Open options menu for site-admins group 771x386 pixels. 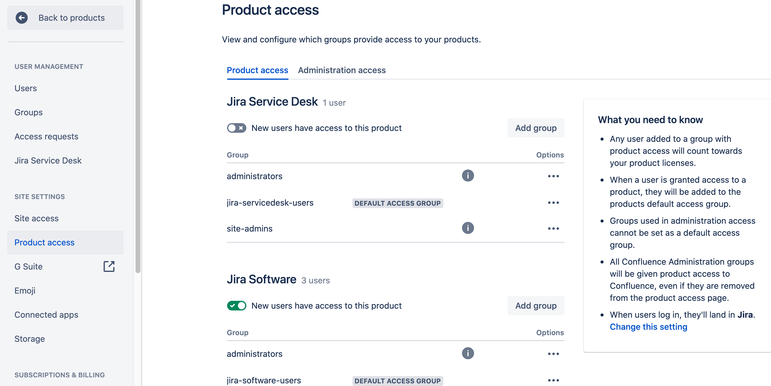point(553,229)
